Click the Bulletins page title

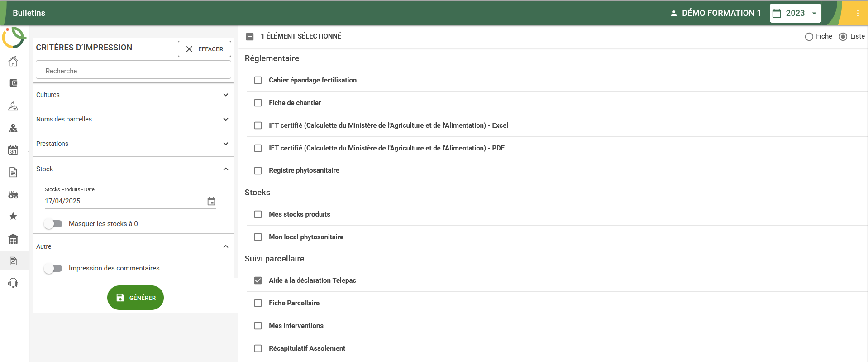coord(29,13)
